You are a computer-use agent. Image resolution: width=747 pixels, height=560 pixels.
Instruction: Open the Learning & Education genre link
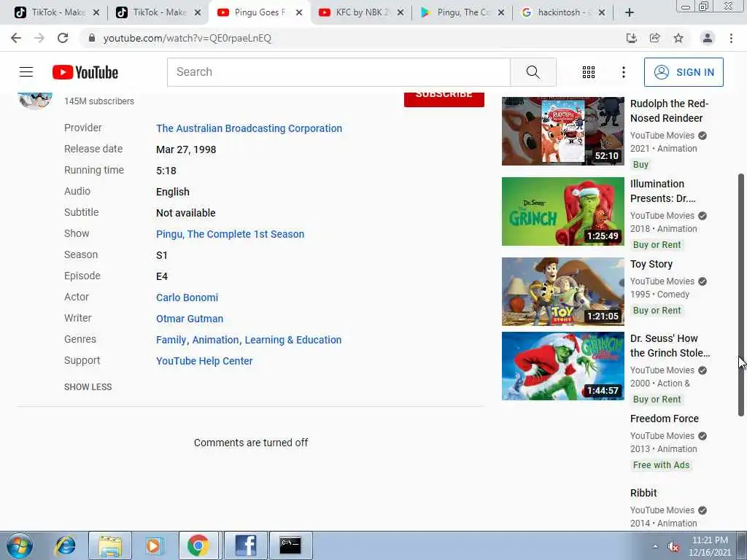pos(293,340)
